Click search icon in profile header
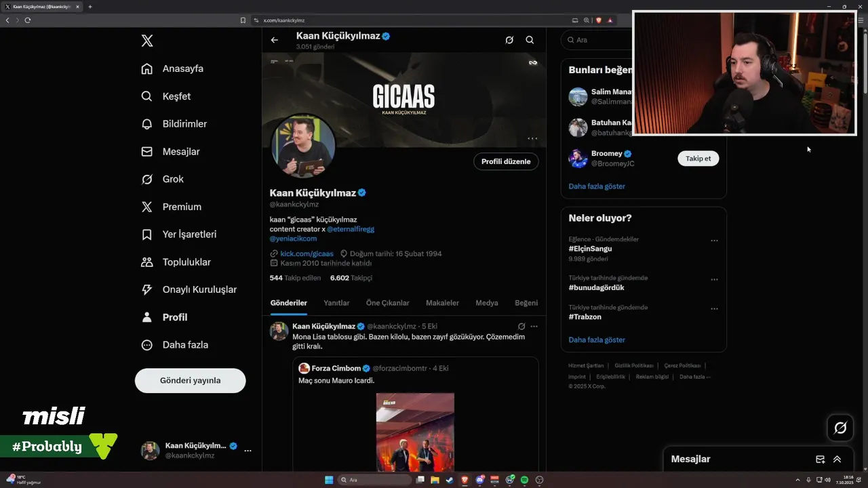Image resolution: width=868 pixels, height=488 pixels. 530,40
